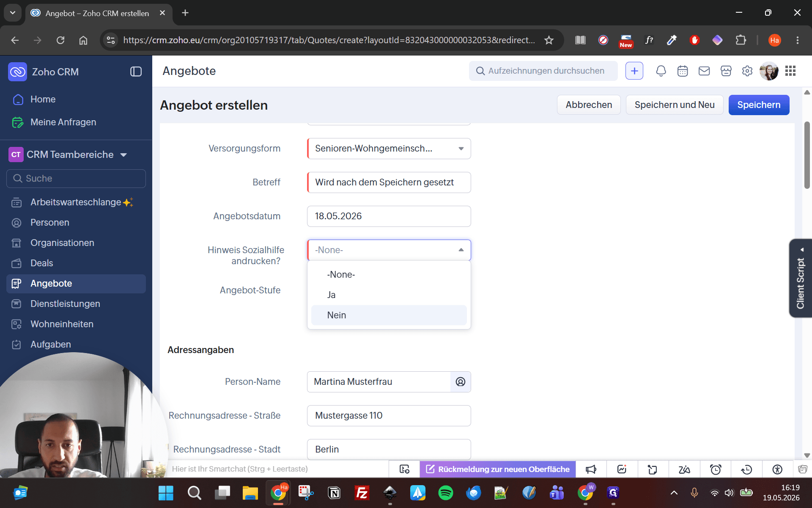Collapse the Hinweis Sozialhilfe dropdown

click(389, 250)
